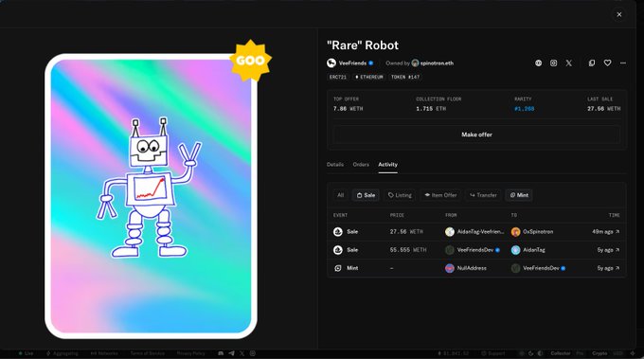
Task: Toggle the Item Offer activity filter
Action: [x=440, y=195]
